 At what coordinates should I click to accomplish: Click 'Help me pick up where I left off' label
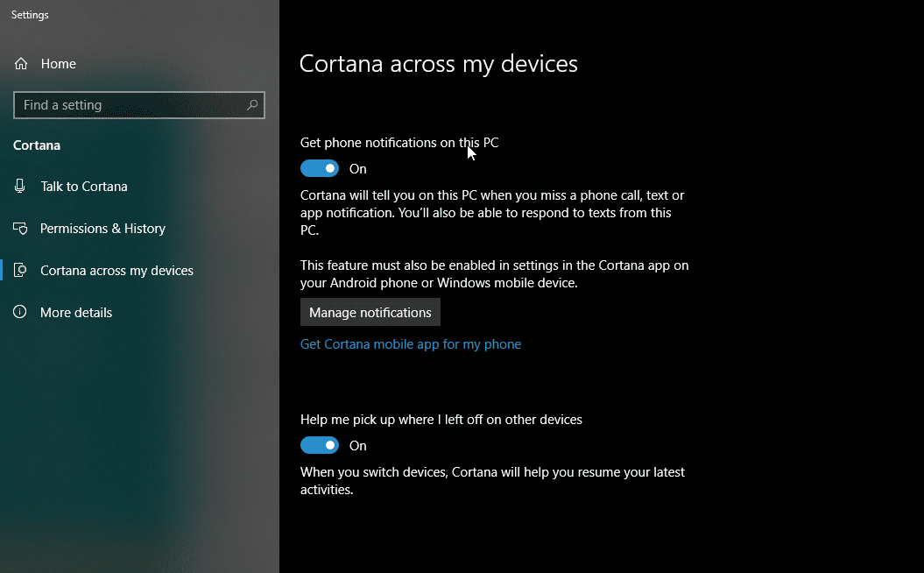(x=441, y=420)
